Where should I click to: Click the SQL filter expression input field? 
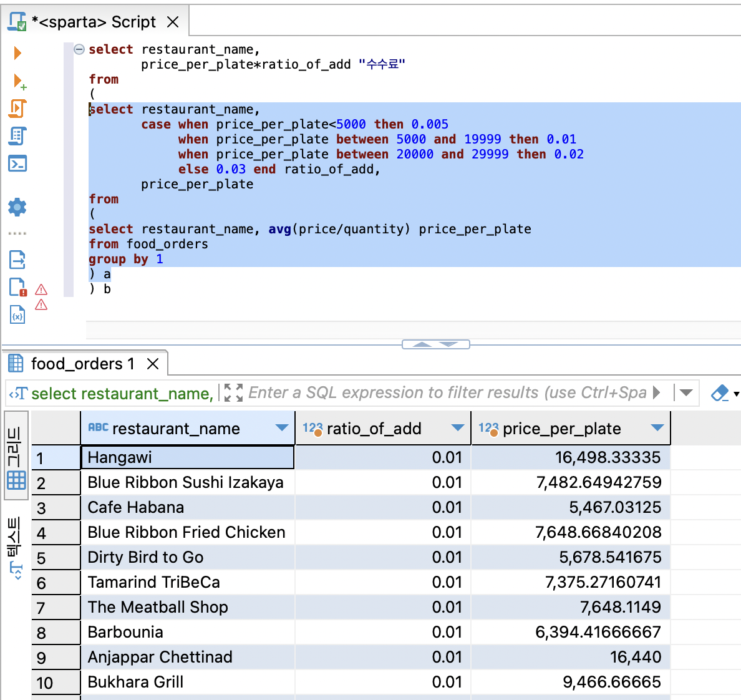click(447, 393)
